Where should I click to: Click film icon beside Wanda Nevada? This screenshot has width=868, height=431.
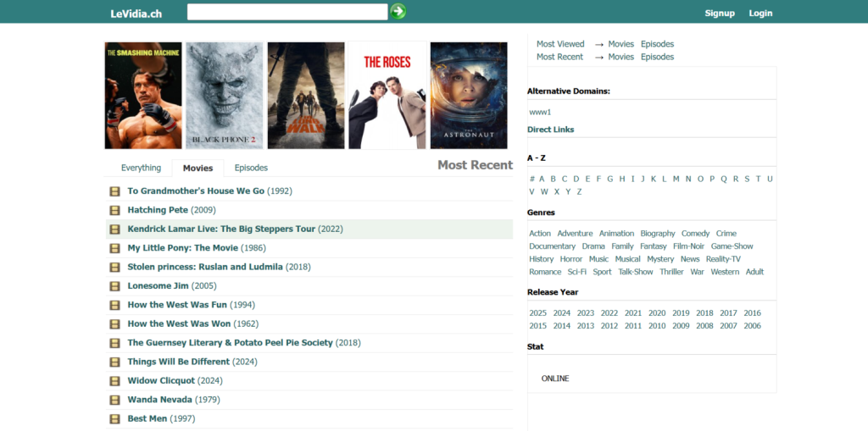tap(114, 400)
